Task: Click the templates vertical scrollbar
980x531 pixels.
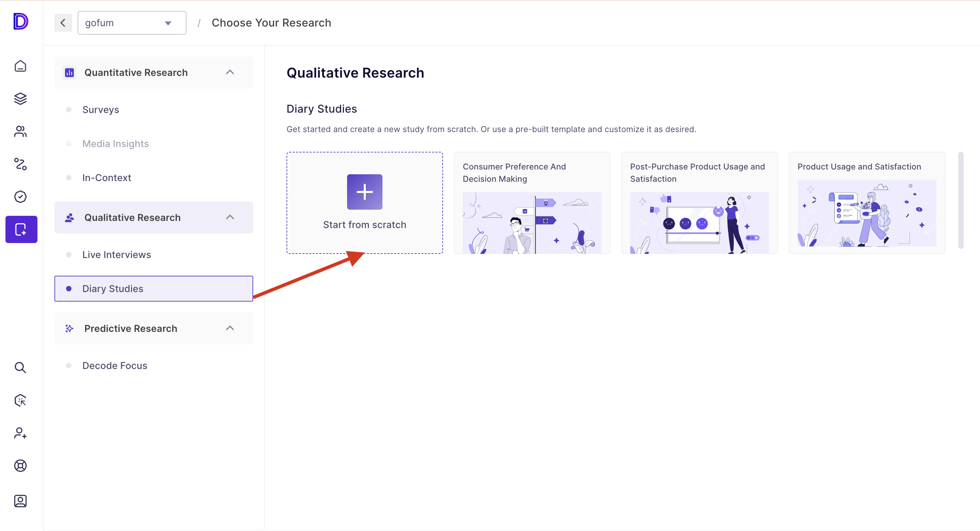Action: [x=961, y=200]
